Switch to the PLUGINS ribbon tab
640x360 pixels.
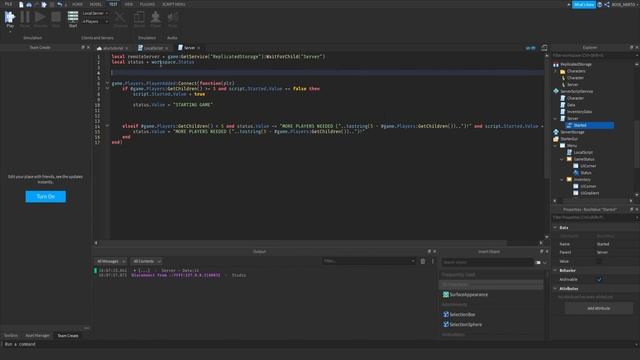(x=147, y=4)
